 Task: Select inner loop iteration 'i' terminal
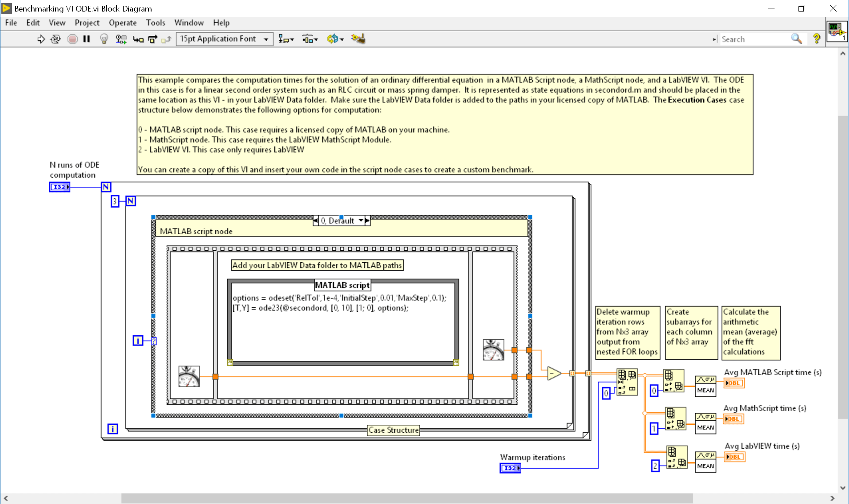point(138,341)
